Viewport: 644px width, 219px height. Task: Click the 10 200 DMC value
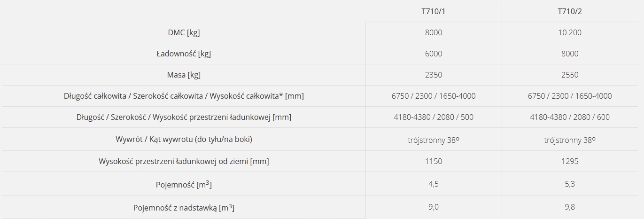pyautogui.click(x=569, y=32)
